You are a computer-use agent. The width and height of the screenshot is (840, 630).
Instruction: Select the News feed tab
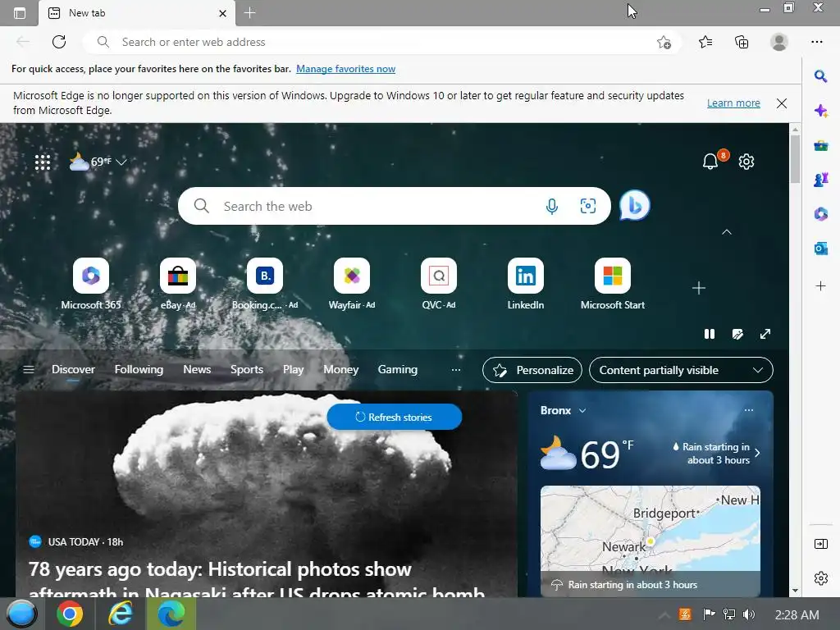(x=197, y=369)
